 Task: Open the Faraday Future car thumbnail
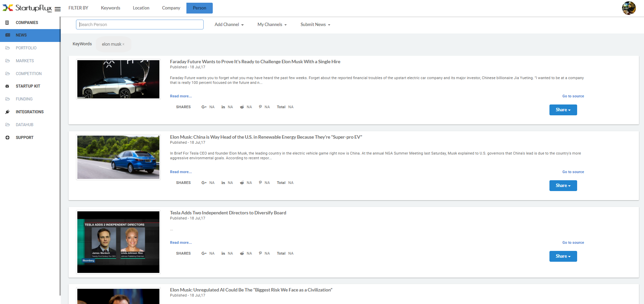pos(118,79)
